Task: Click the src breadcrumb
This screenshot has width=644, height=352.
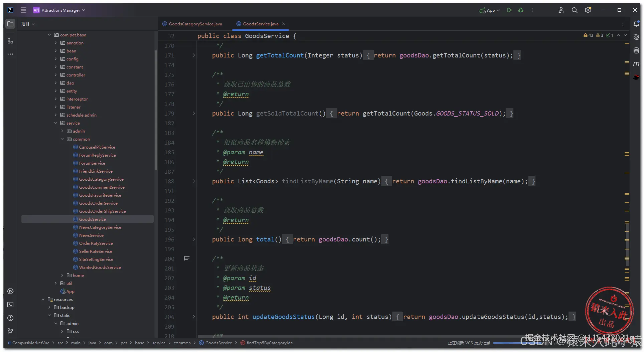Action: coord(60,343)
